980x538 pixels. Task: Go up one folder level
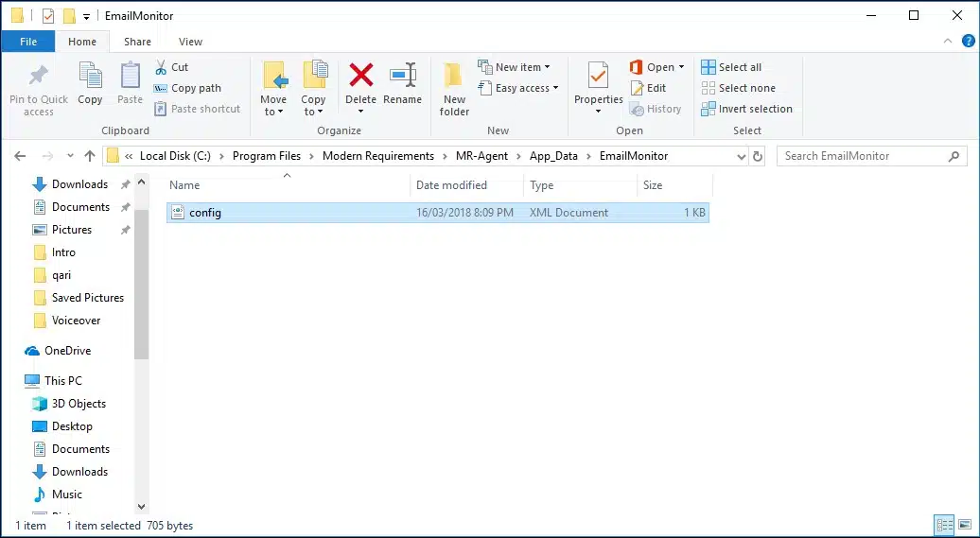pos(90,156)
